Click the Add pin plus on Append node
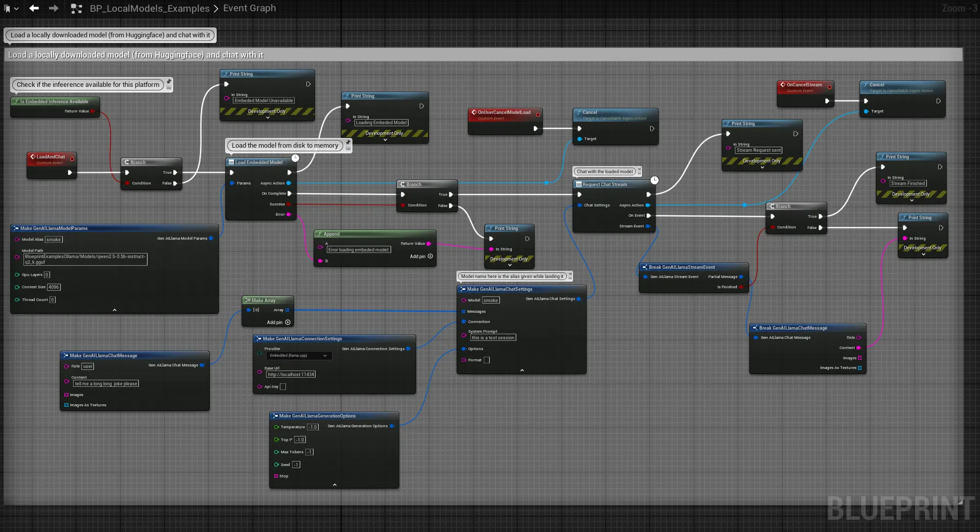The height and width of the screenshot is (532, 980). point(431,257)
